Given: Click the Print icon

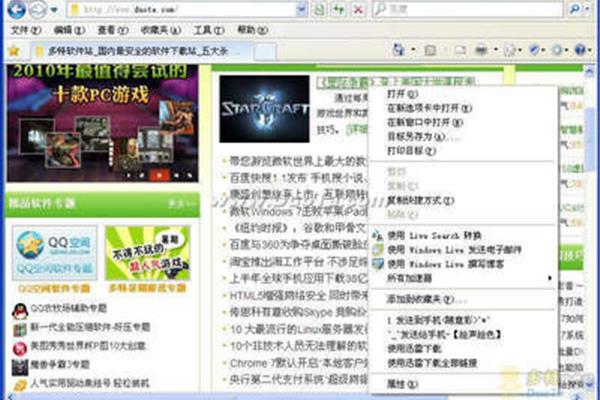Looking at the screenshot, I should point(481,50).
